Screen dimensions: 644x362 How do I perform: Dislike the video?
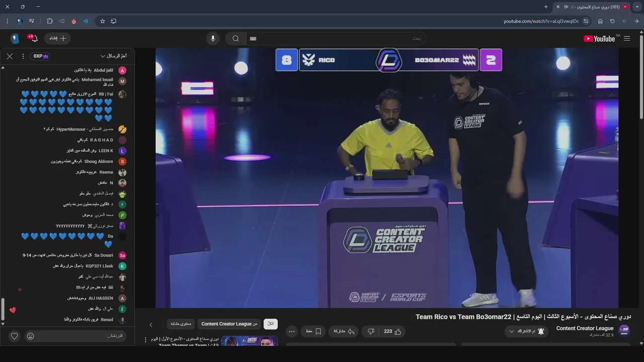click(371, 331)
